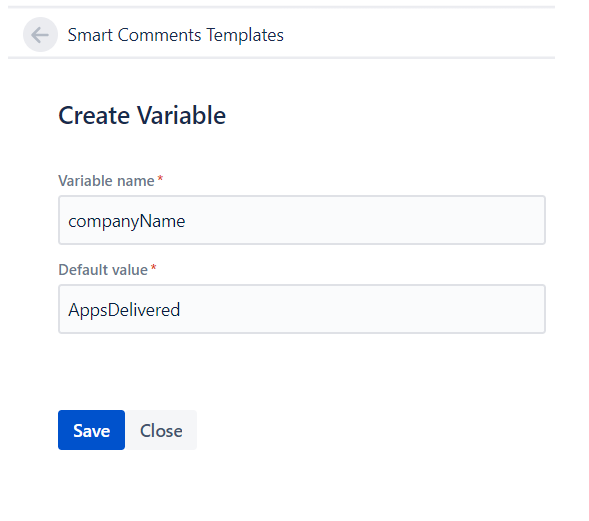
Task: Click the red asterisk beside Variable name
Action: pos(160,178)
